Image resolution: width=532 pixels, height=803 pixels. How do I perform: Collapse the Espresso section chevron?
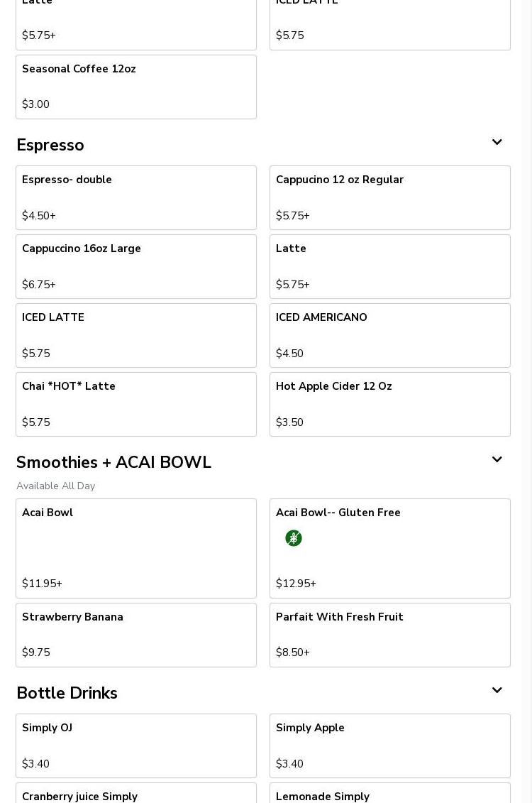point(497,143)
